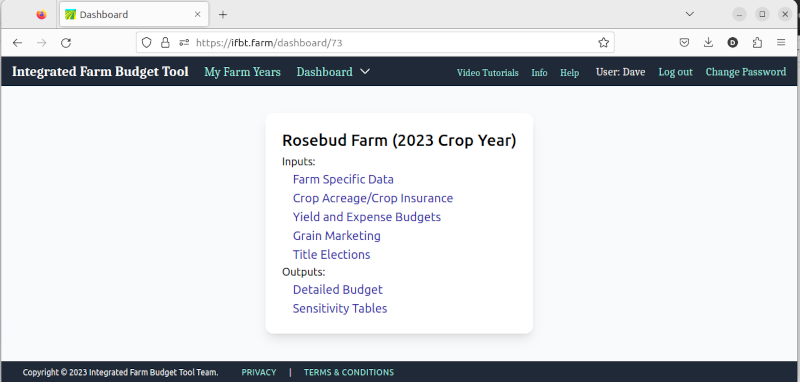800x382 pixels.
Task: Go to My Farm Years menu
Action: point(242,72)
